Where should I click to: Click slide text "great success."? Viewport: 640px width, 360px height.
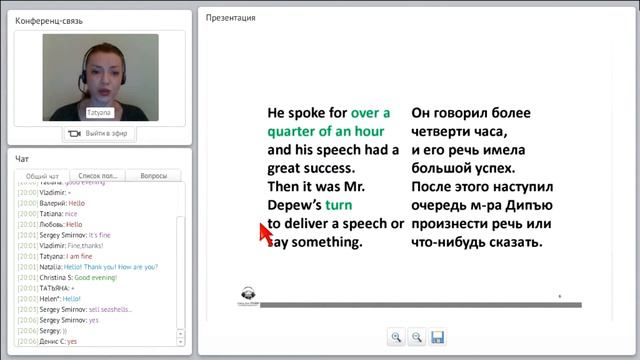pyautogui.click(x=311, y=168)
